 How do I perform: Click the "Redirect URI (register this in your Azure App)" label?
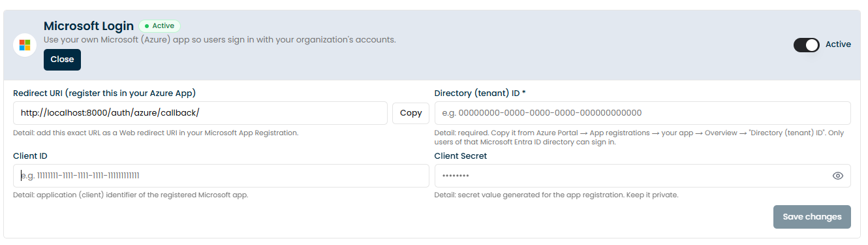point(104,93)
